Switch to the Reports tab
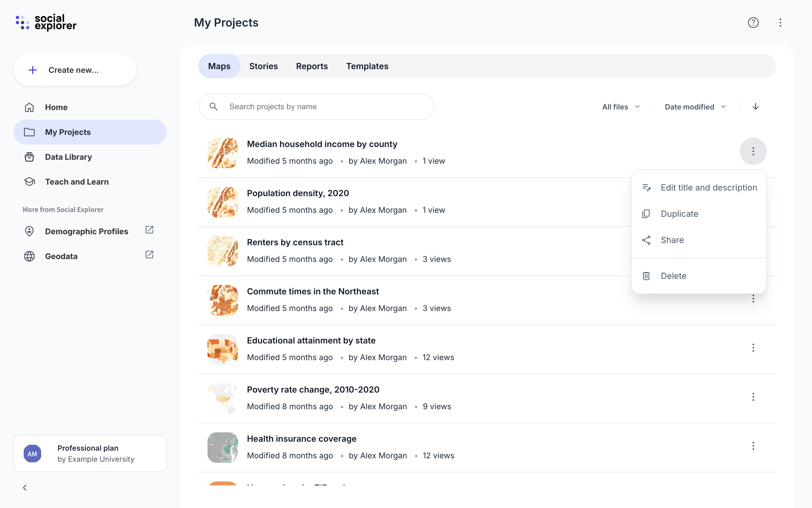Viewport: 812px width, 508px height. pyautogui.click(x=312, y=66)
